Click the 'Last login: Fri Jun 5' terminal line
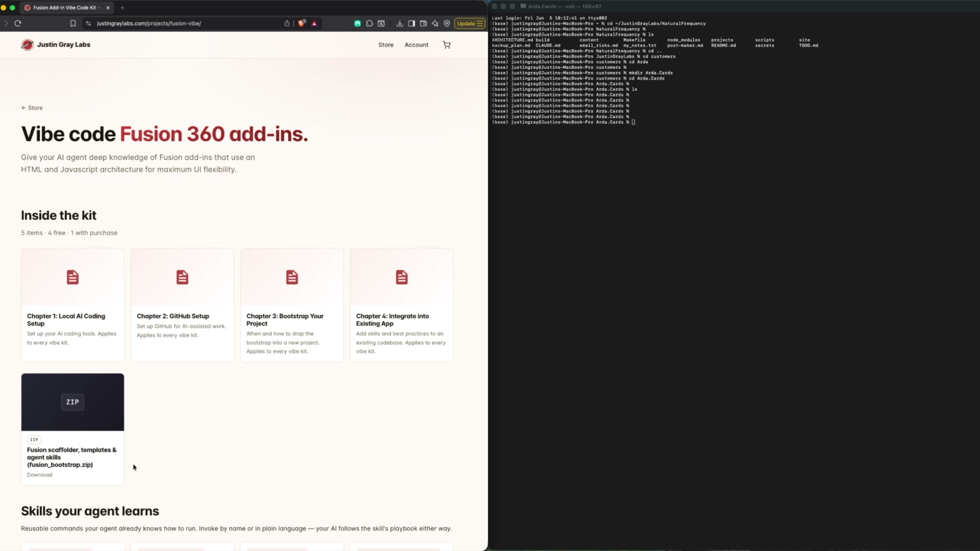The image size is (980, 551). pos(549,18)
